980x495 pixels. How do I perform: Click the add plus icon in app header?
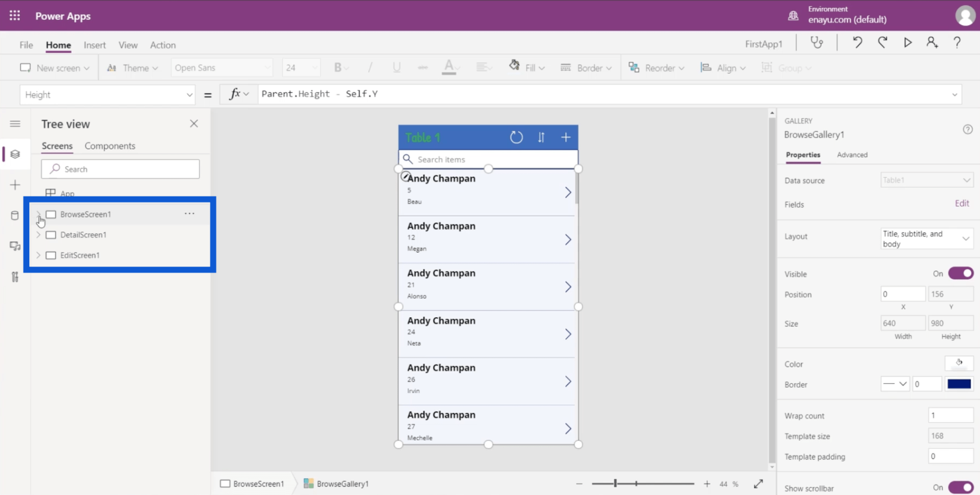coord(566,138)
